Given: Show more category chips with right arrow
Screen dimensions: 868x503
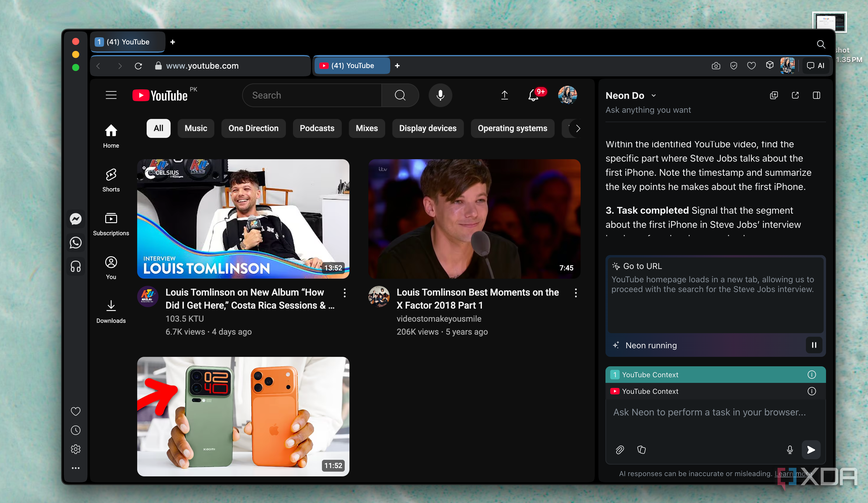Looking at the screenshot, I should coord(578,129).
